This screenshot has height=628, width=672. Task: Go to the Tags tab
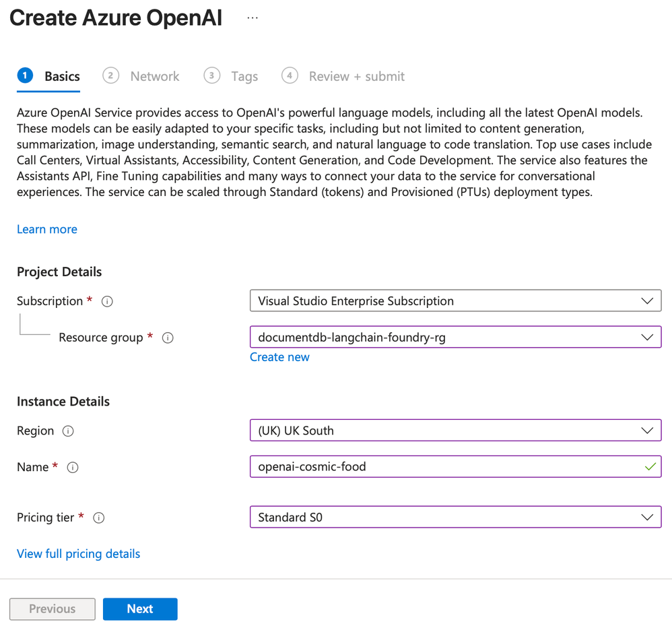[x=244, y=77]
